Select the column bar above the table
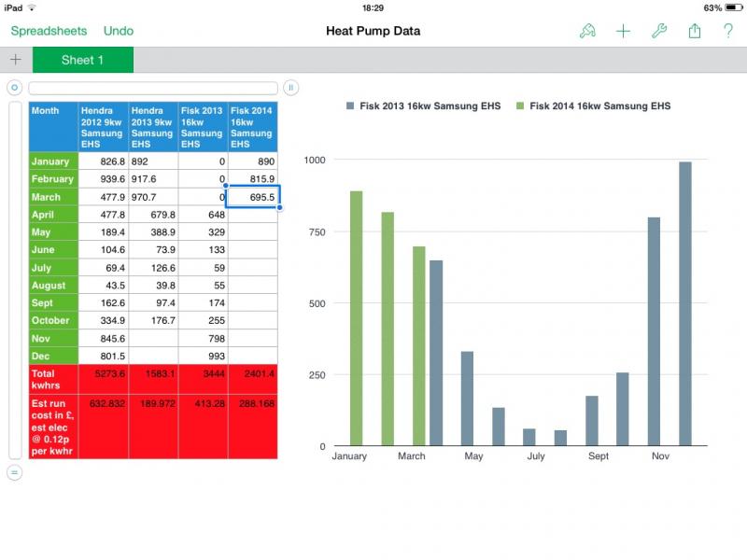747x560 pixels. [x=153, y=88]
